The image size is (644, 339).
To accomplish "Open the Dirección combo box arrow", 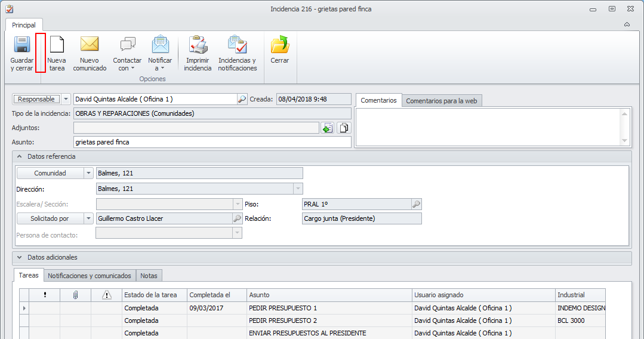I will (297, 189).
